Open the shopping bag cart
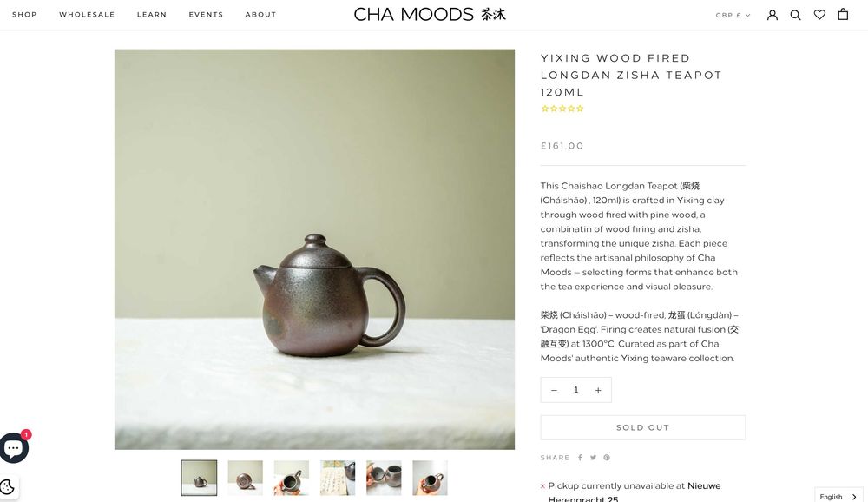The image size is (868, 502). coord(843,15)
